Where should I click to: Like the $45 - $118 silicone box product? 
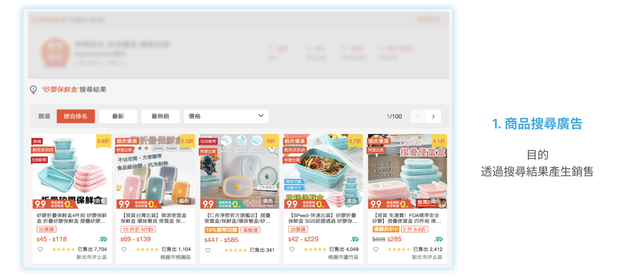(40, 249)
